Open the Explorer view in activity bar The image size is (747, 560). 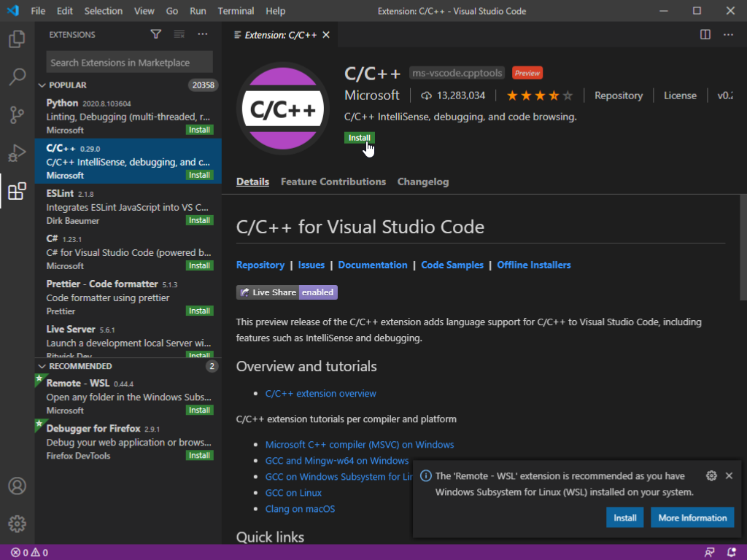click(17, 39)
